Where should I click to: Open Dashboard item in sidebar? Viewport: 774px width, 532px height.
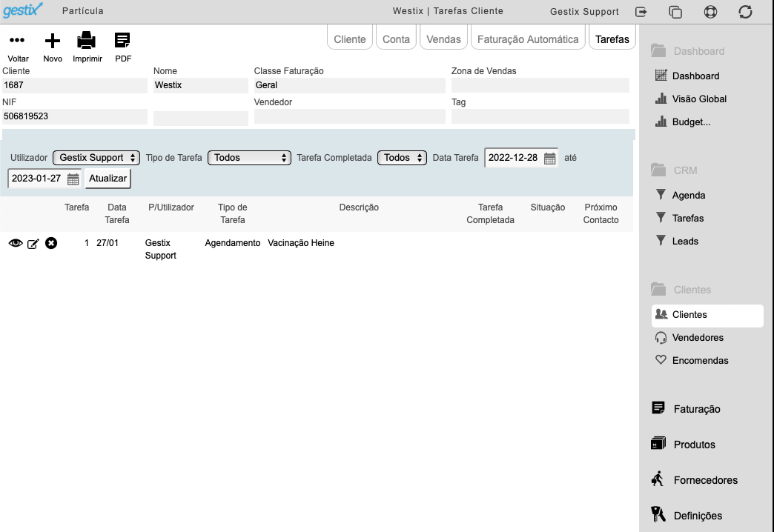(x=695, y=76)
